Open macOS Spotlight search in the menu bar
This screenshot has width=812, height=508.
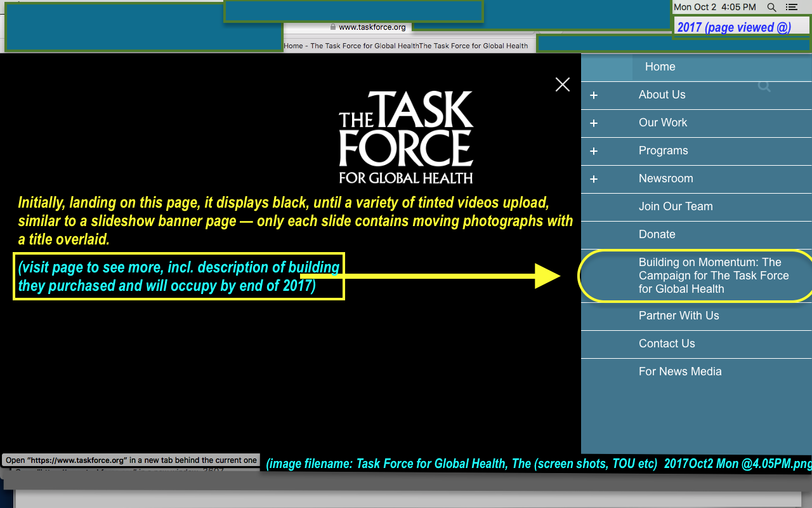pos(771,7)
